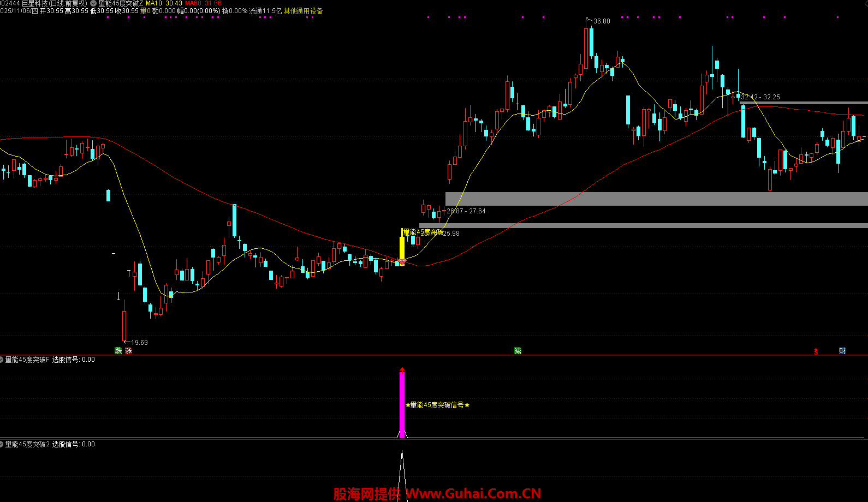Click the red arrow atop magenta signal bar
This screenshot has width=868, height=502.
click(x=402, y=369)
